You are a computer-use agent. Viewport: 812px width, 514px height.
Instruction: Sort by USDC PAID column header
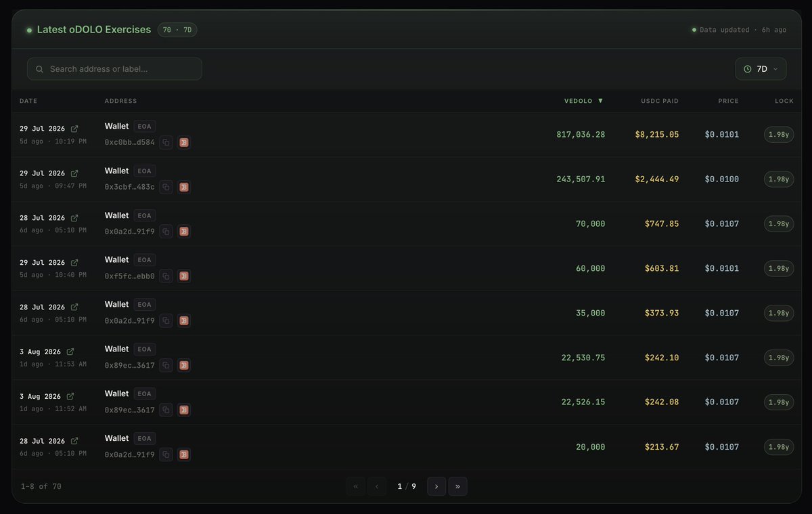click(660, 101)
